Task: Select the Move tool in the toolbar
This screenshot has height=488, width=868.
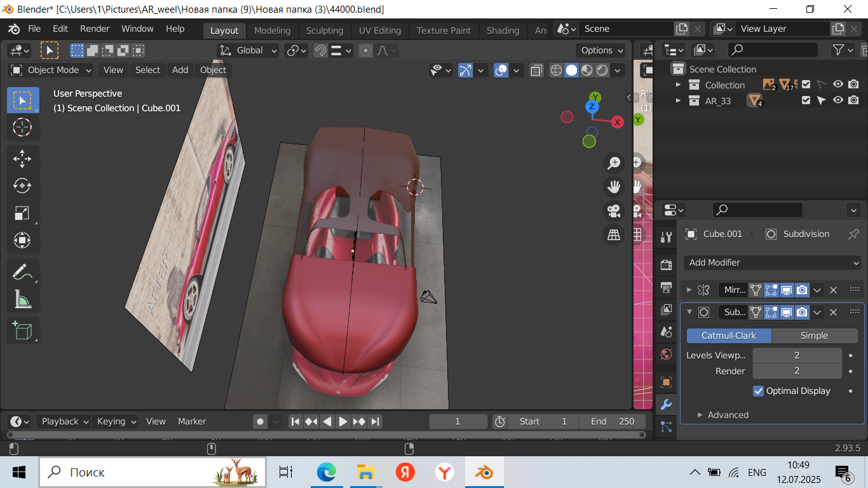Action: [x=22, y=158]
